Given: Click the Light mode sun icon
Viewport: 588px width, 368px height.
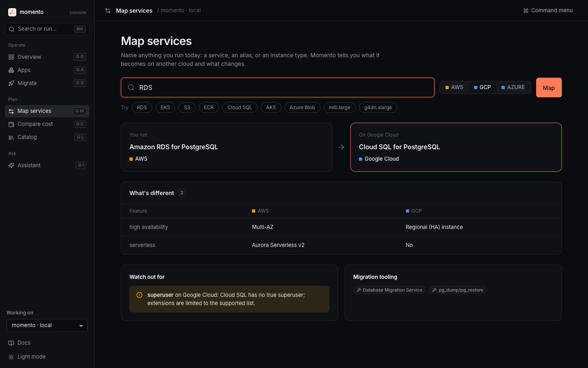Looking at the screenshot, I should (x=11, y=357).
